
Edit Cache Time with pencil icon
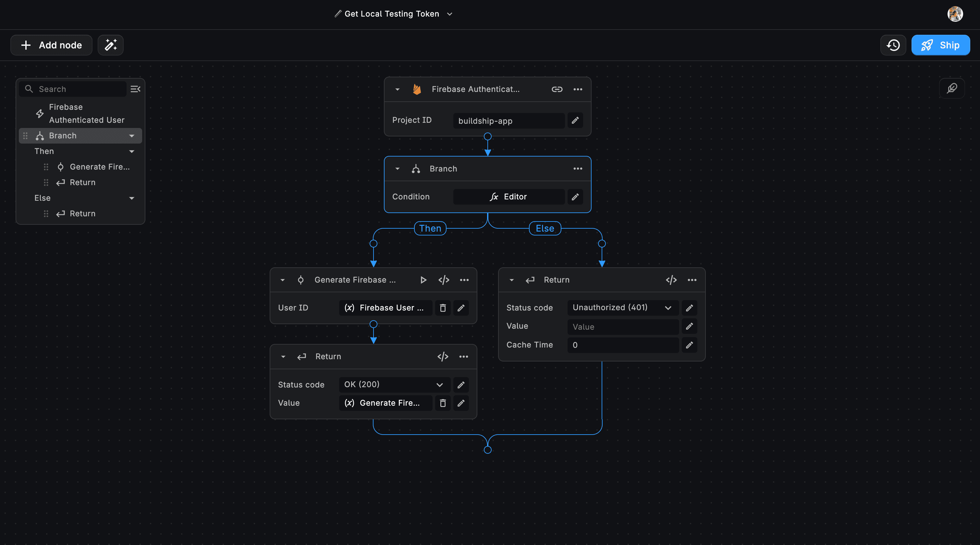tap(689, 345)
